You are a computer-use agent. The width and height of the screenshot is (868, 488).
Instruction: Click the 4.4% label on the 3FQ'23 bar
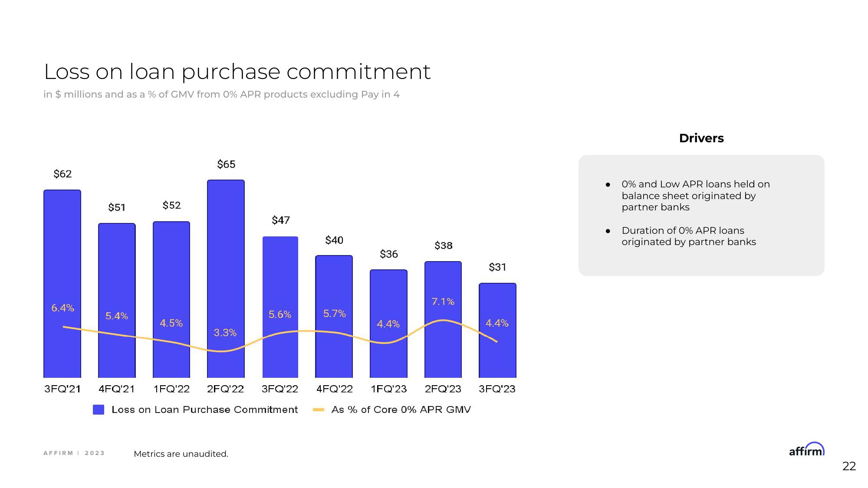coord(497,323)
